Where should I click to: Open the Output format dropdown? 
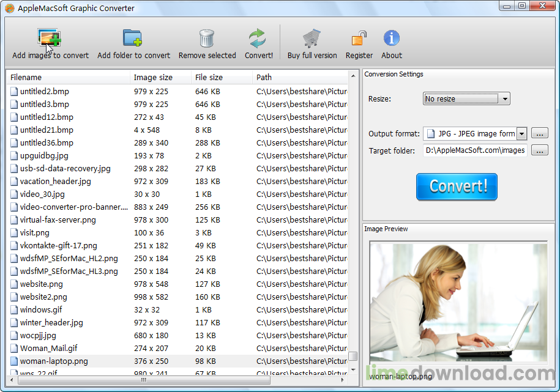(521, 134)
